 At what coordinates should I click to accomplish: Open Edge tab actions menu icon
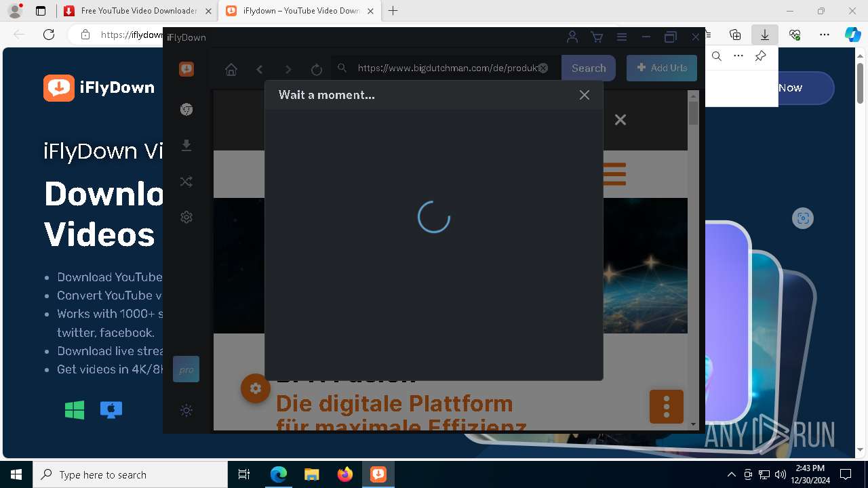pos(41,11)
